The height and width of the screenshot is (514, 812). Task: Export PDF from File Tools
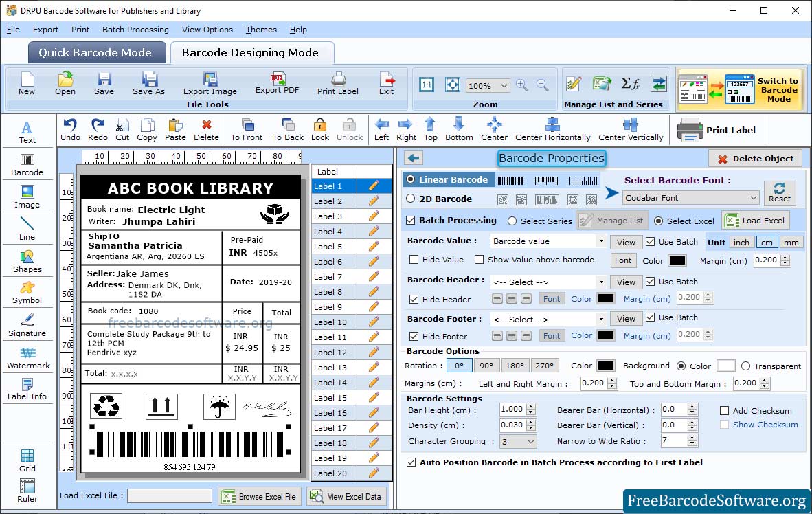(x=277, y=83)
